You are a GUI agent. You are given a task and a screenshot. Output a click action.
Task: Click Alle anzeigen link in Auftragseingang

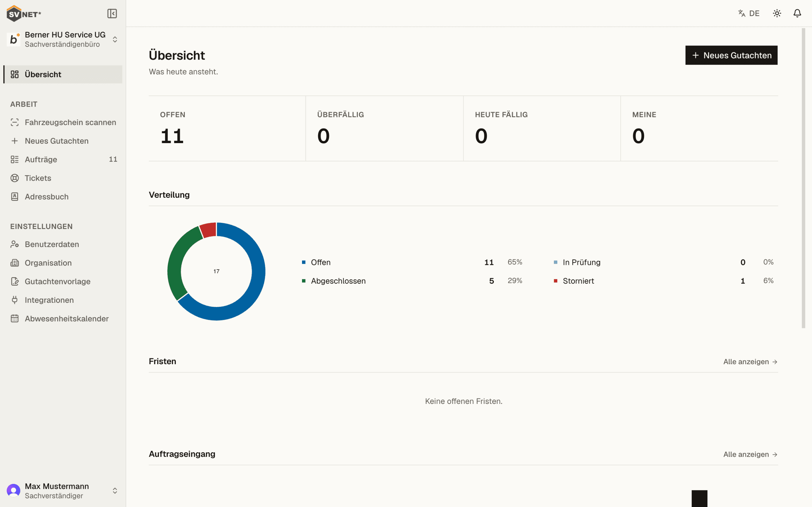750,454
